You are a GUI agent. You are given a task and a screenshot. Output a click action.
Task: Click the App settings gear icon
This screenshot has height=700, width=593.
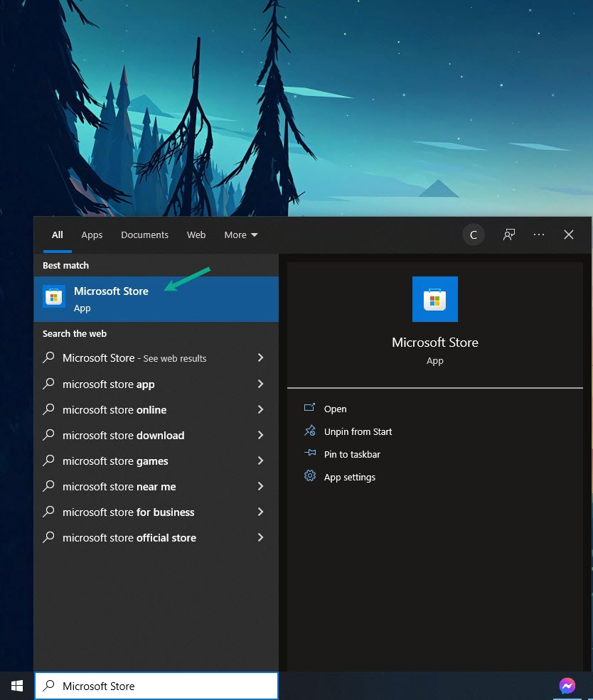coord(310,476)
